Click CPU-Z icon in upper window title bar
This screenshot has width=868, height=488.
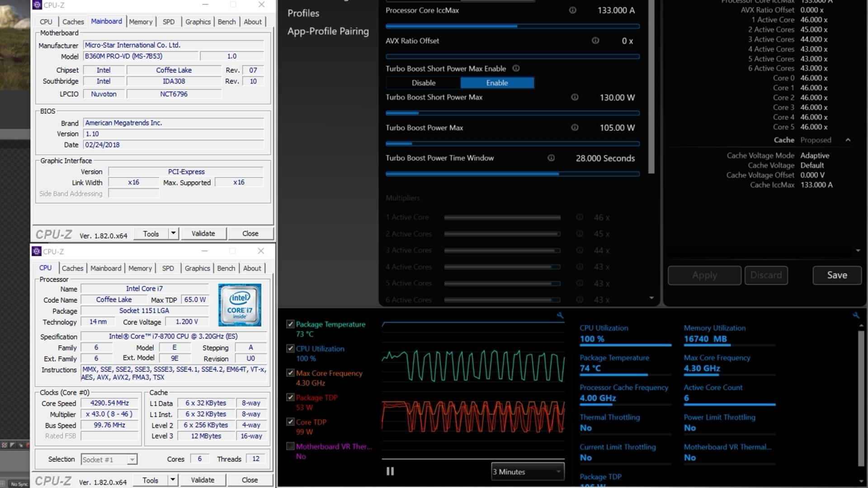(x=37, y=5)
